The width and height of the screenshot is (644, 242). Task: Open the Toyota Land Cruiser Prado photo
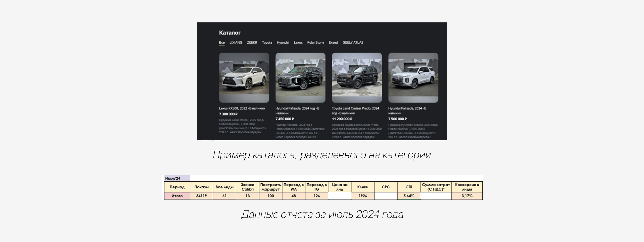click(357, 77)
